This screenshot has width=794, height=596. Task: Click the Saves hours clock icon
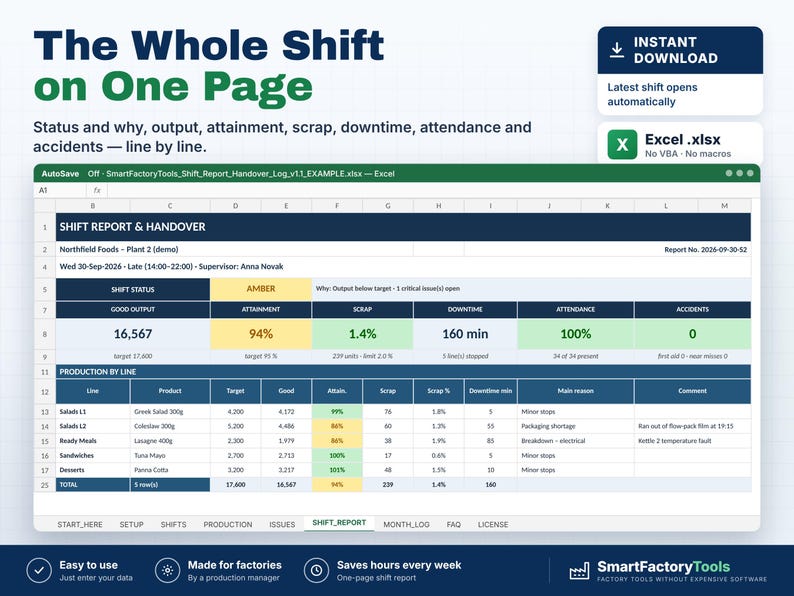[x=316, y=571]
